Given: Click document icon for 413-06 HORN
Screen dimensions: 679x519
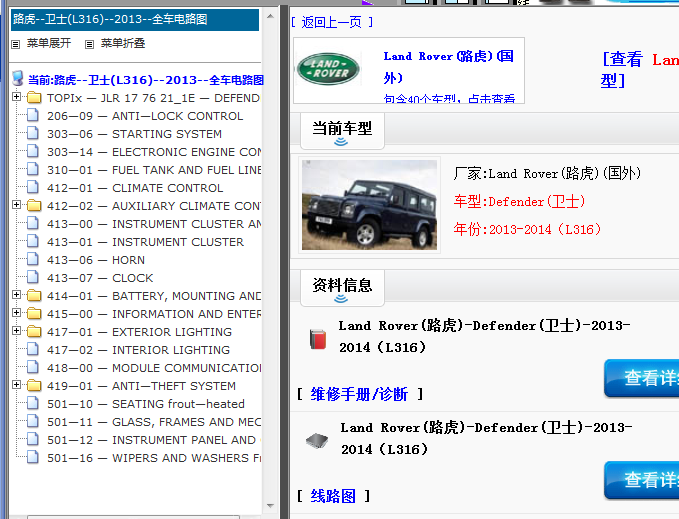Looking at the screenshot, I should (32, 259).
